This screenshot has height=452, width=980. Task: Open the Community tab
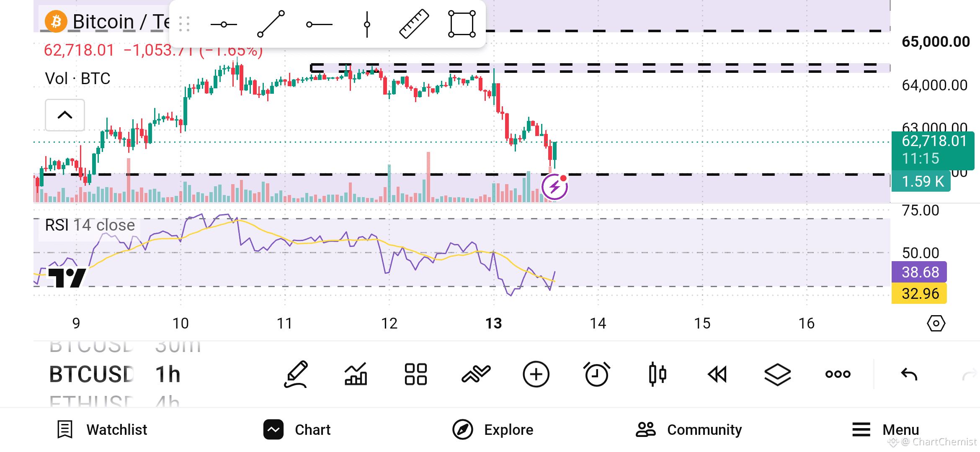click(x=689, y=430)
